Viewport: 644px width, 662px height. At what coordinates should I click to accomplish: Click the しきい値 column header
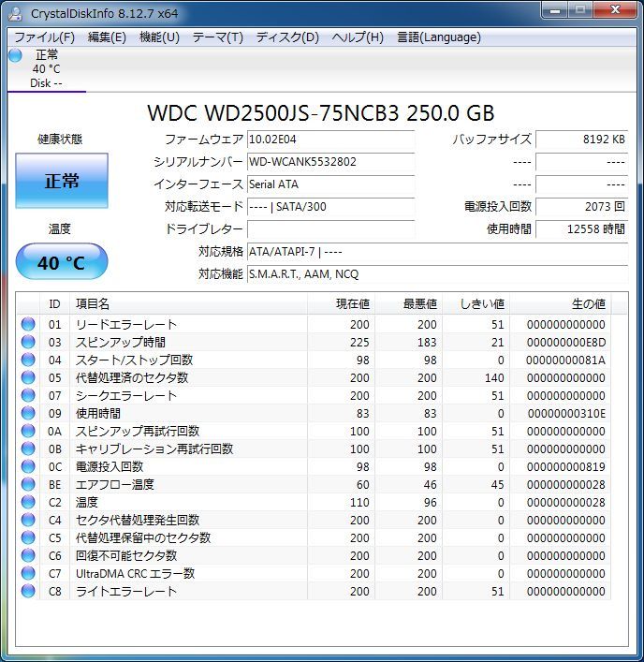pos(476,304)
